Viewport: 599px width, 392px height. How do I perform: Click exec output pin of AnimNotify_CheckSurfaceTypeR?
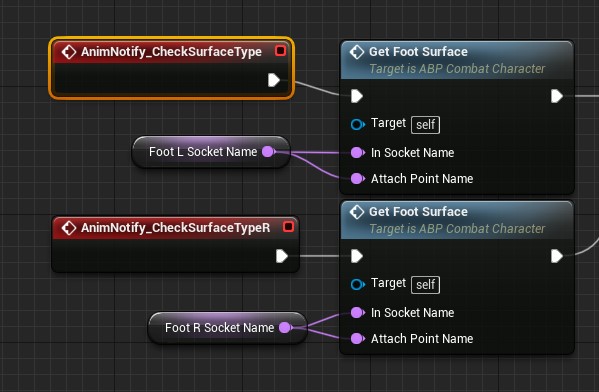[x=282, y=256]
